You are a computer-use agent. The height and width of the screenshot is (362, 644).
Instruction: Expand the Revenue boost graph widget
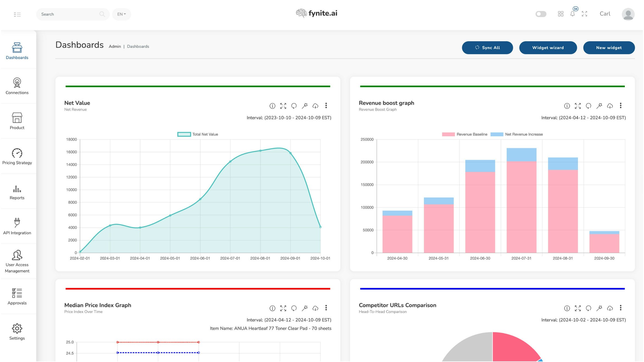coord(578,106)
